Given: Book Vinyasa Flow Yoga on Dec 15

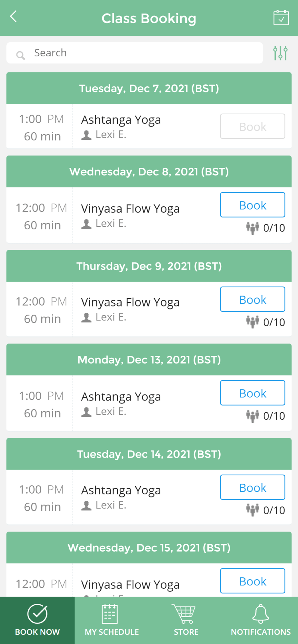Looking at the screenshot, I should [x=253, y=581].
